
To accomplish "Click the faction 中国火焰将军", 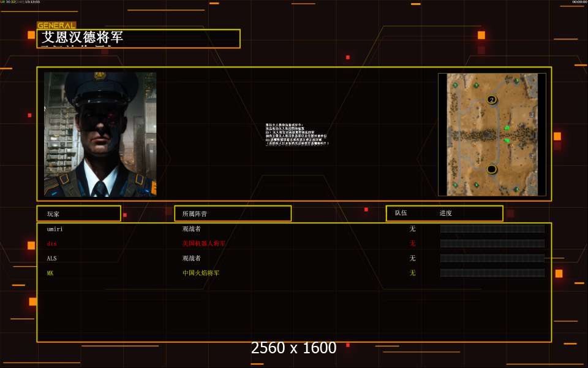I will (201, 273).
